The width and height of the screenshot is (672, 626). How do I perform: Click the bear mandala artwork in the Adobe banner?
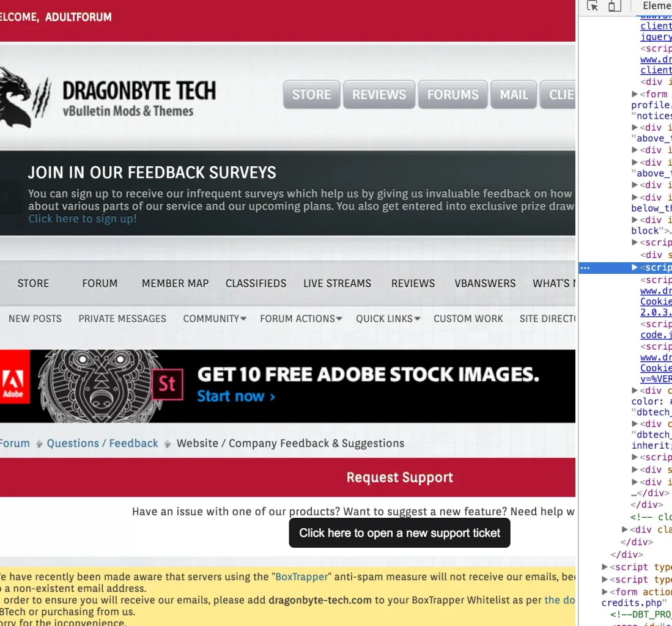click(x=101, y=386)
